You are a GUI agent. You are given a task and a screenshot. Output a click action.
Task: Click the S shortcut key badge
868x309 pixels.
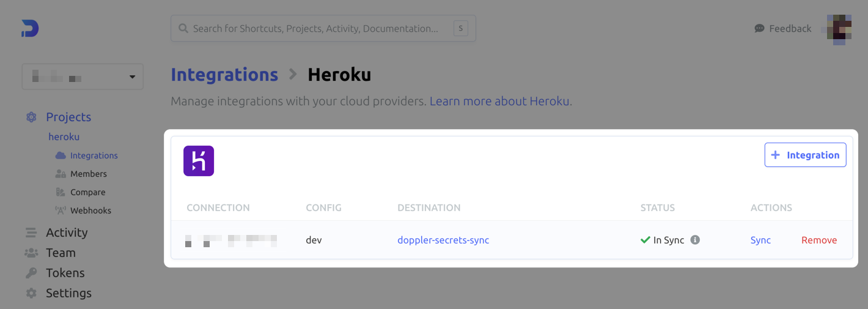pyautogui.click(x=460, y=28)
